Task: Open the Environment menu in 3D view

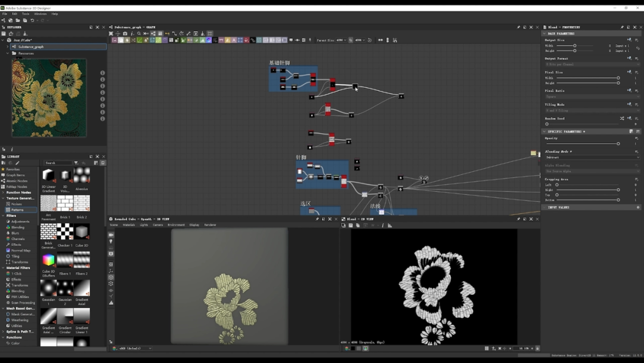Action: [176, 225]
